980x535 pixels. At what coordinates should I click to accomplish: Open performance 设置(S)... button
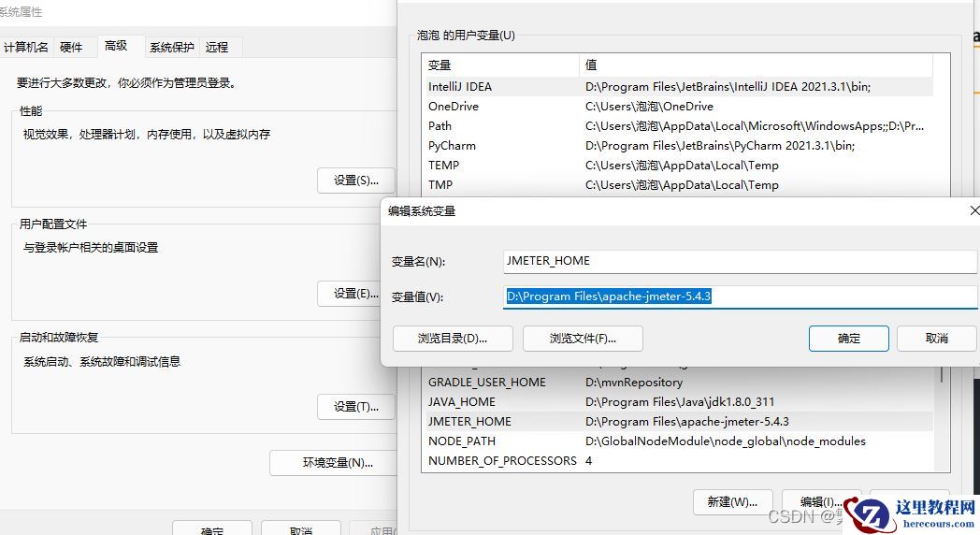356,181
